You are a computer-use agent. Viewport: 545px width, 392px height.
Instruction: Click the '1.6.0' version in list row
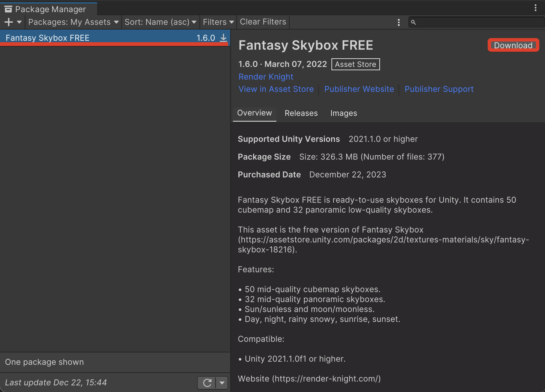pyautogui.click(x=206, y=38)
